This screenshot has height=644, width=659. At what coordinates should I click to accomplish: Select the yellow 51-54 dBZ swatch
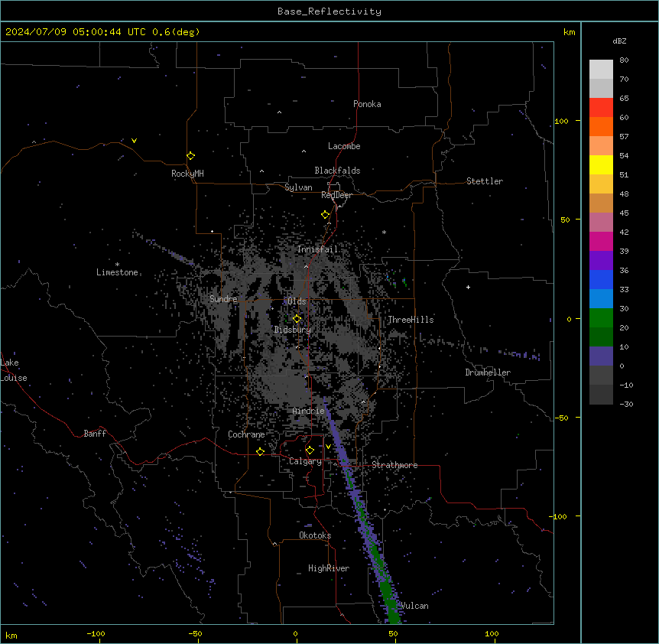click(x=601, y=164)
